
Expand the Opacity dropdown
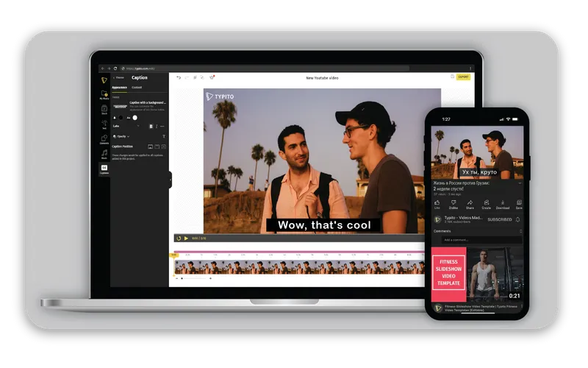121,136
